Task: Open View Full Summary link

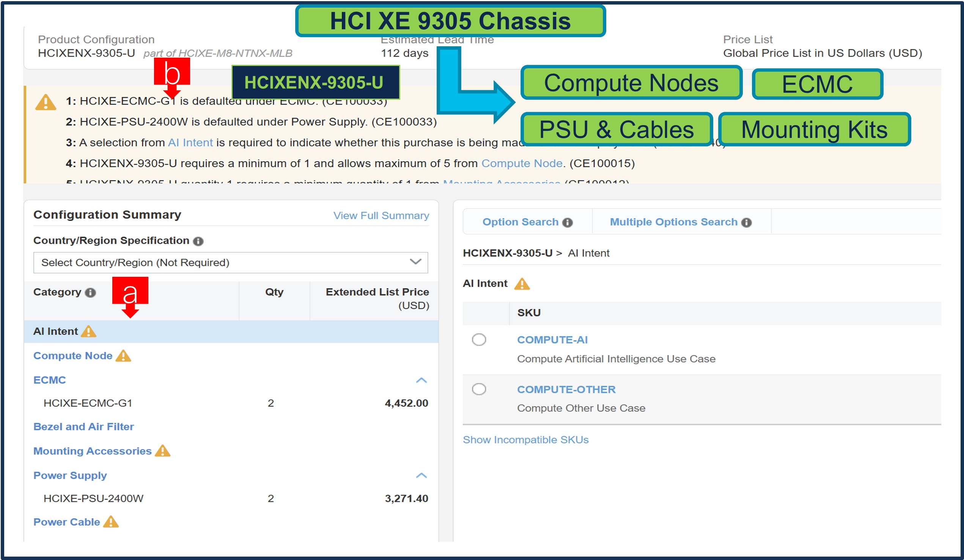Action: click(381, 216)
